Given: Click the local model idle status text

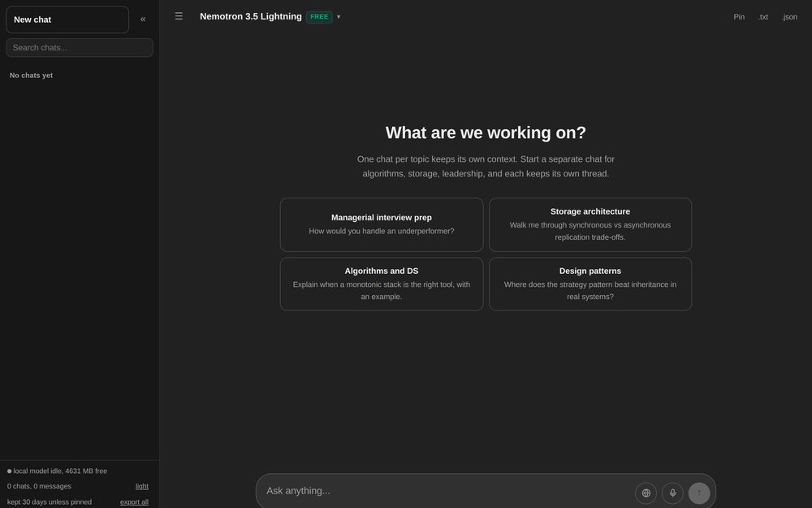Looking at the screenshot, I should click(x=60, y=471).
